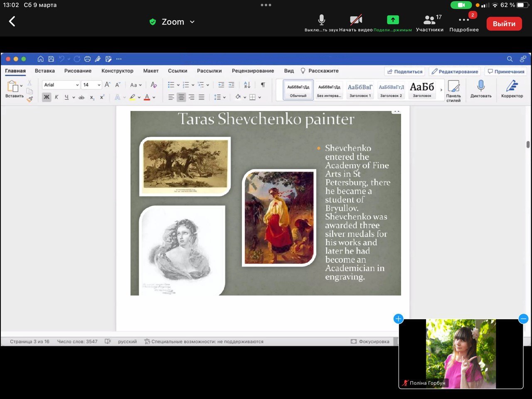Open the Zoom meeting info dropdown
Screen dimensions: 532x399
coord(192,22)
